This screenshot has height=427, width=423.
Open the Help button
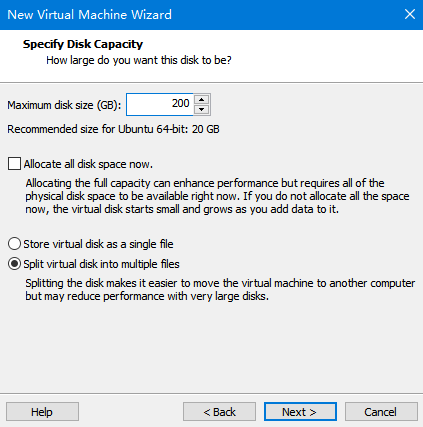(42, 412)
